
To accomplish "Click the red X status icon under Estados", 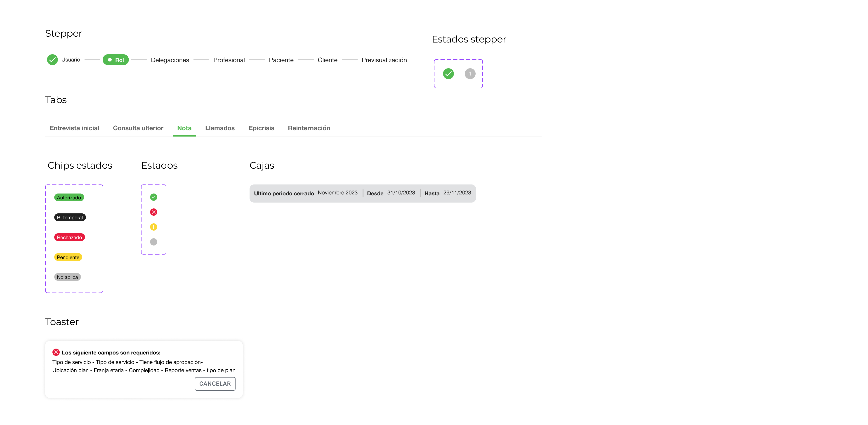I will click(x=154, y=212).
